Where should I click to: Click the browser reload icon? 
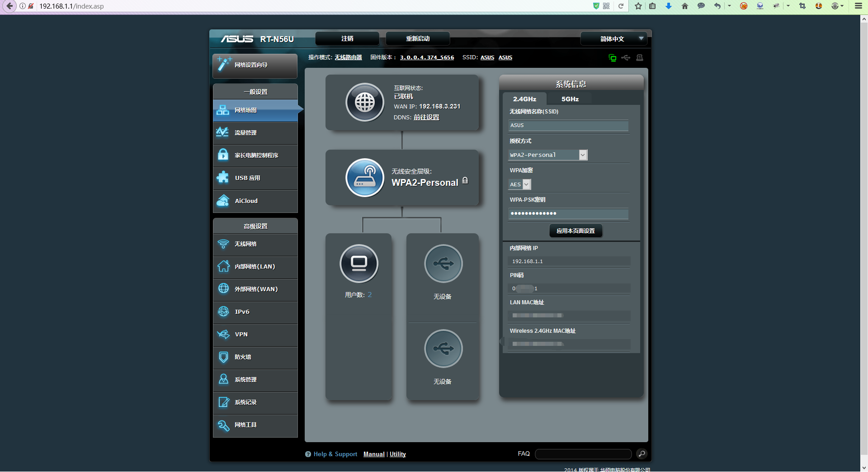tap(621, 6)
